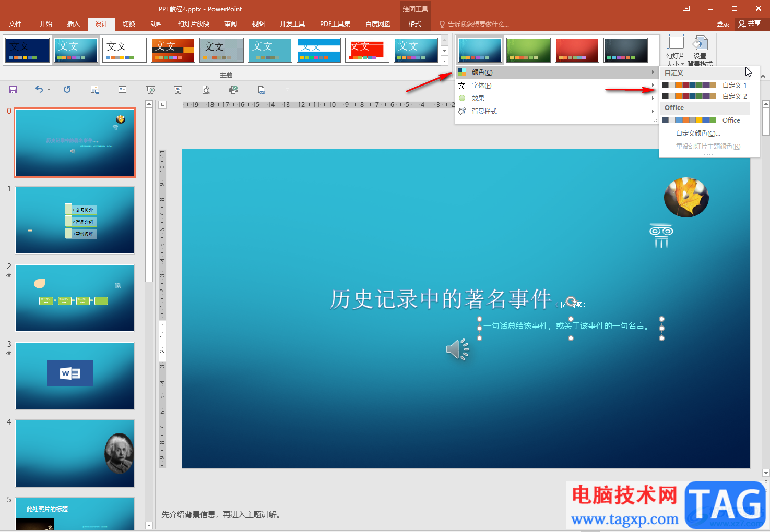Click the slide title 历史记录中的著名事件
Viewport: 770px width, 532px height.
(x=441, y=299)
